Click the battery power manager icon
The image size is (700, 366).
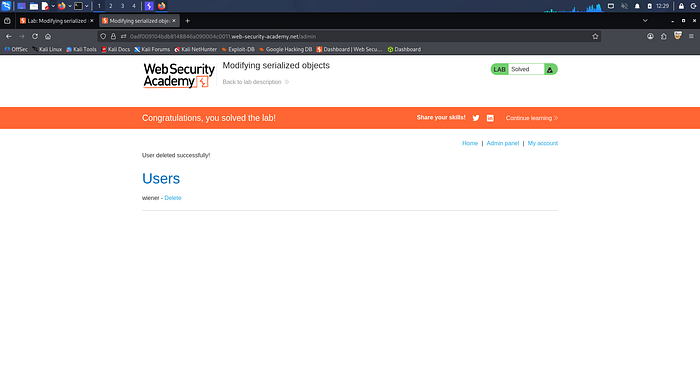pos(650,6)
